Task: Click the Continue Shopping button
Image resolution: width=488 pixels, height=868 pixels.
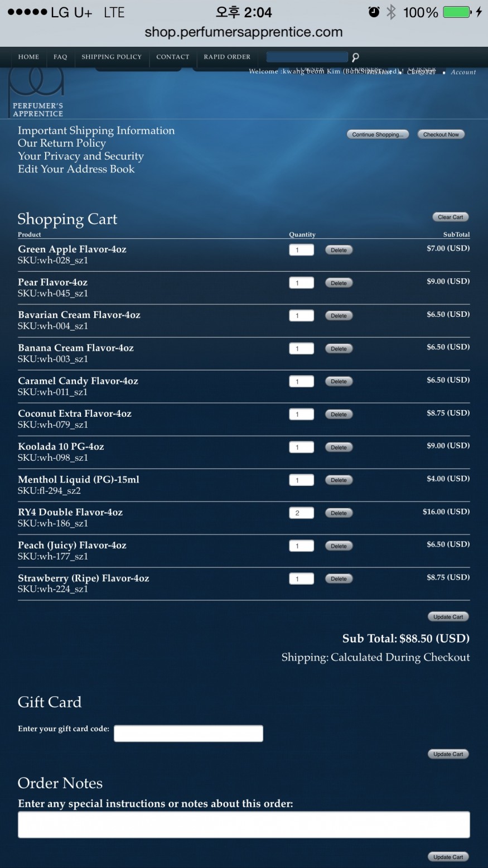Action: point(378,134)
